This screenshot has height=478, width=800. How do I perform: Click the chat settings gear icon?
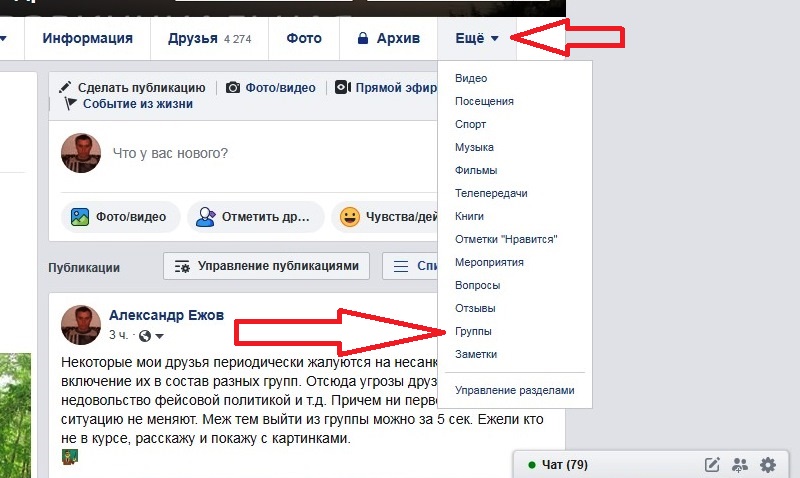(x=768, y=465)
